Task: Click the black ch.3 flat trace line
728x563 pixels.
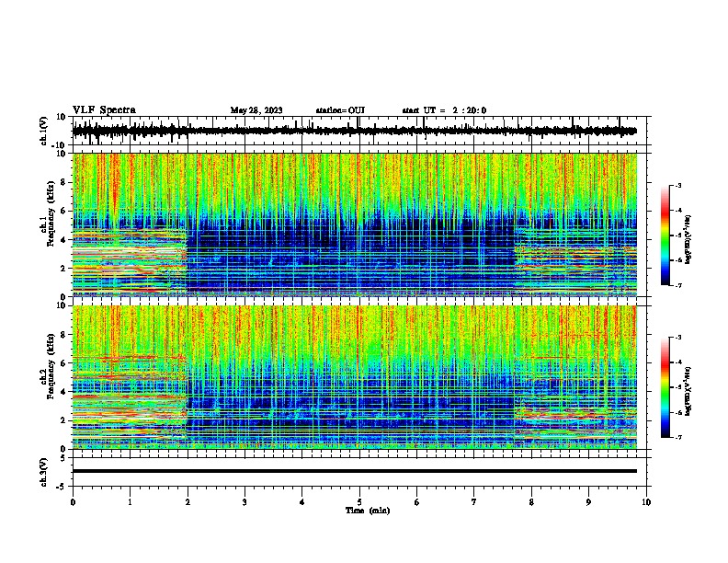Action: [355, 471]
